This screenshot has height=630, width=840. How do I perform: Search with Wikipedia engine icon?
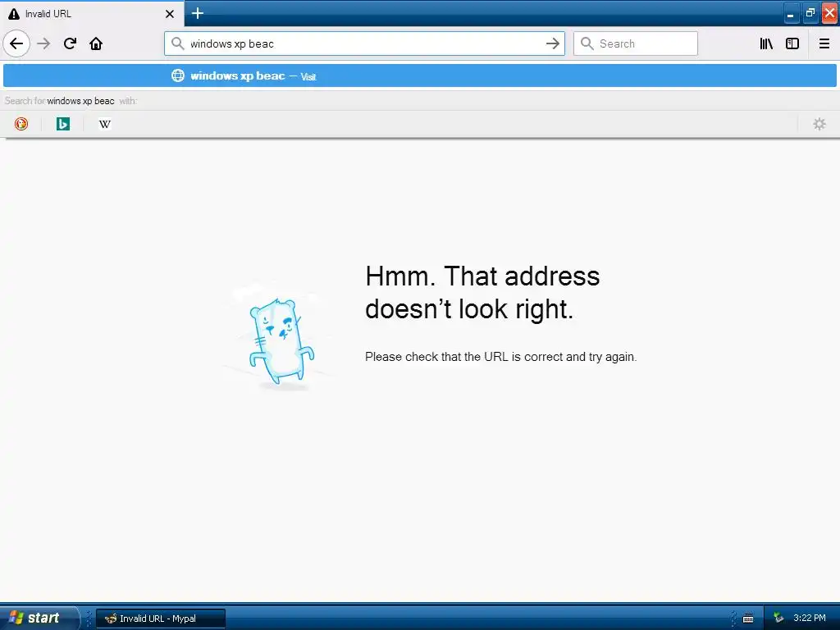tap(104, 124)
